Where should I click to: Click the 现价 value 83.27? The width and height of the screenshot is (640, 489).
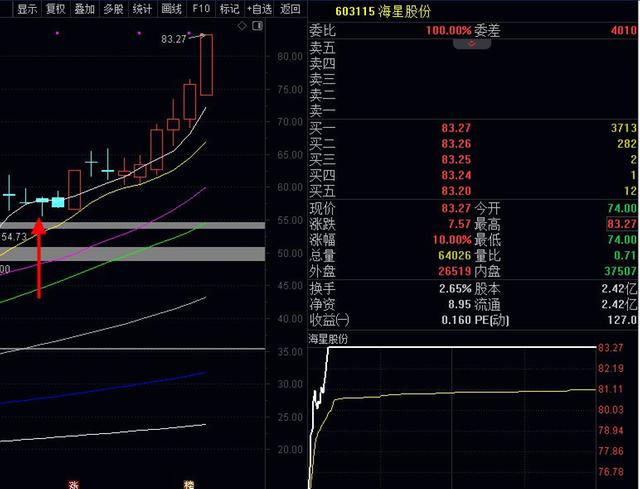[x=456, y=208]
